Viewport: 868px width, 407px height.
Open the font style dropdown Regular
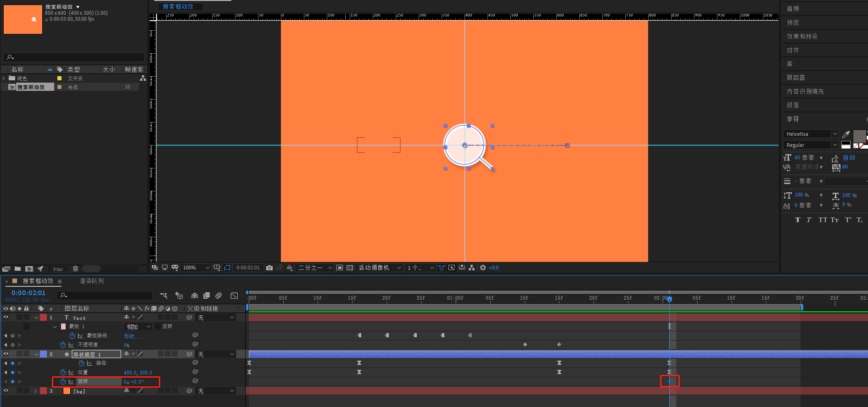pyautogui.click(x=811, y=145)
